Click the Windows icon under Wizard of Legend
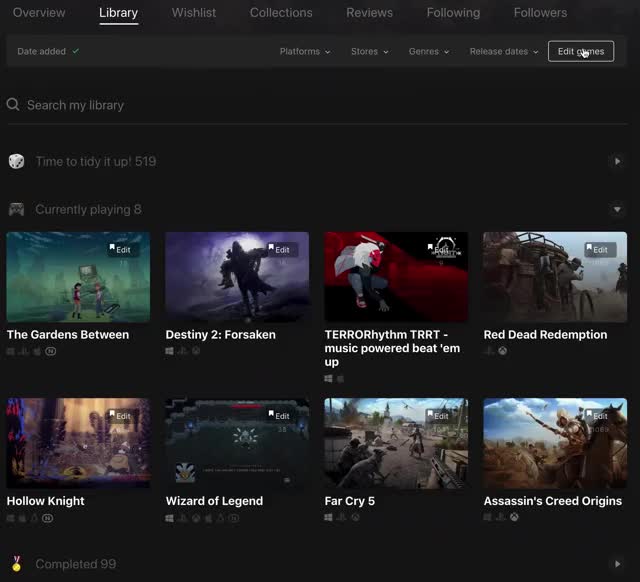 point(169,518)
